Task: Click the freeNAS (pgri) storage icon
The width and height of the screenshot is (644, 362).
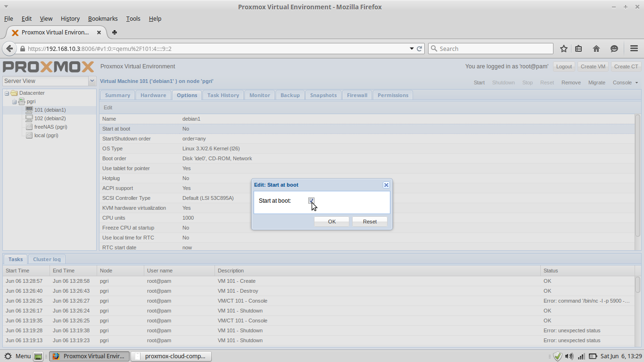Action: (29, 127)
